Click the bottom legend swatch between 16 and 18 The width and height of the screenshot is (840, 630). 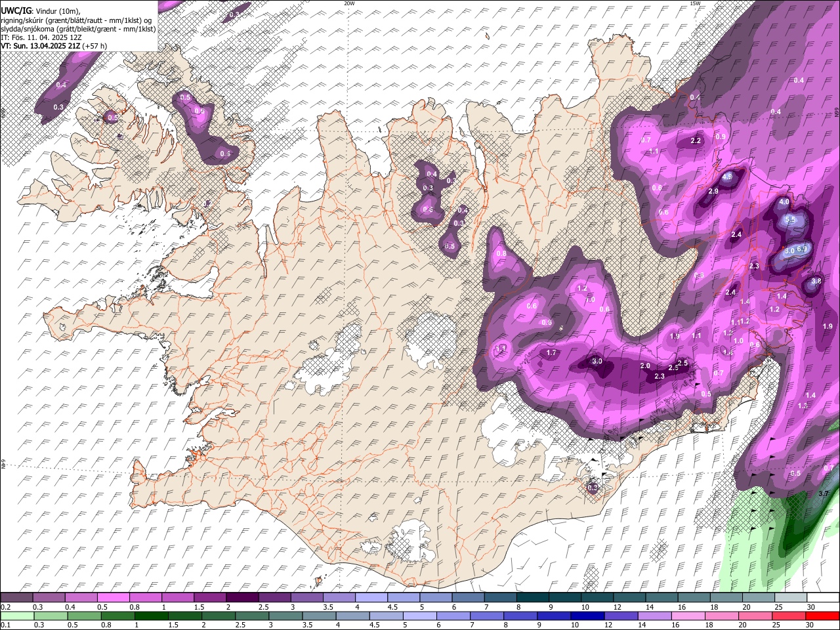click(x=687, y=616)
